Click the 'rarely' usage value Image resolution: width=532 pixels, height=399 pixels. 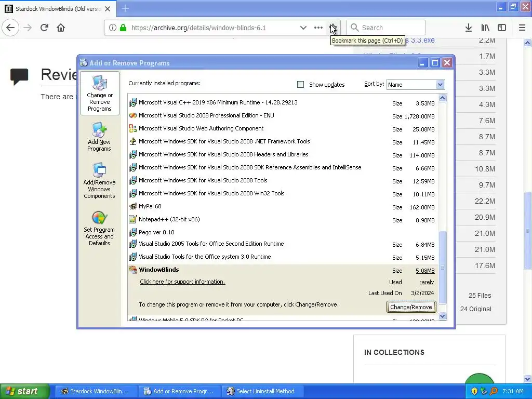427,282
